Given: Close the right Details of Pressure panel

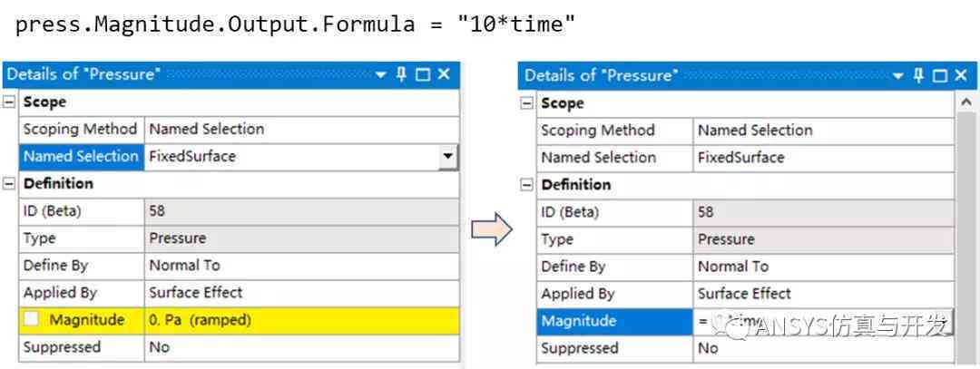Looking at the screenshot, I should click(961, 75).
